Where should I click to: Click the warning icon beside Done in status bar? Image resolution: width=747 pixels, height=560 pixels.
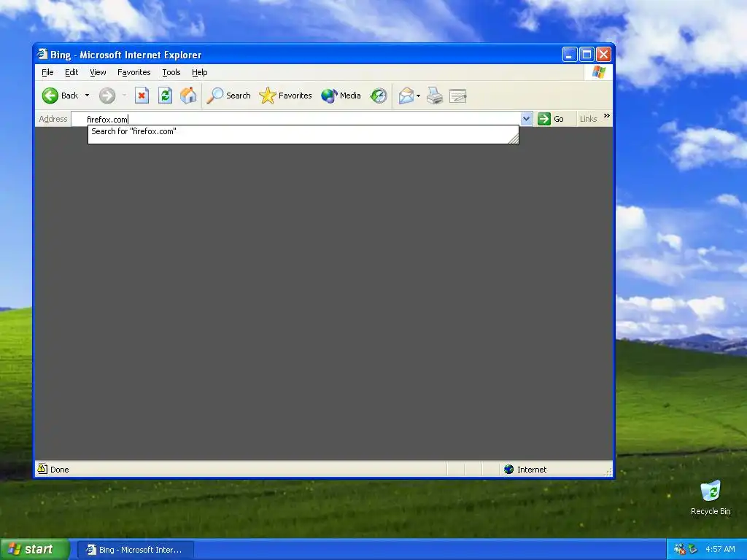pos(42,469)
